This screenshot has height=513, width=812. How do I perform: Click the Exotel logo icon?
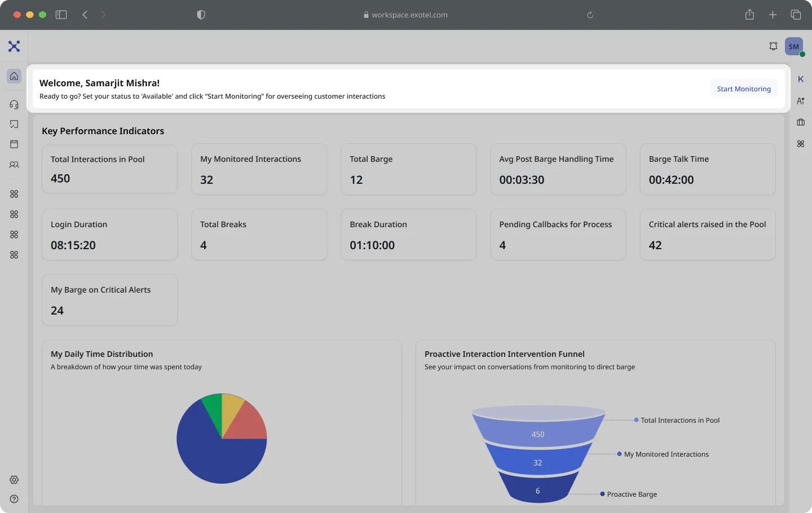[x=14, y=46]
